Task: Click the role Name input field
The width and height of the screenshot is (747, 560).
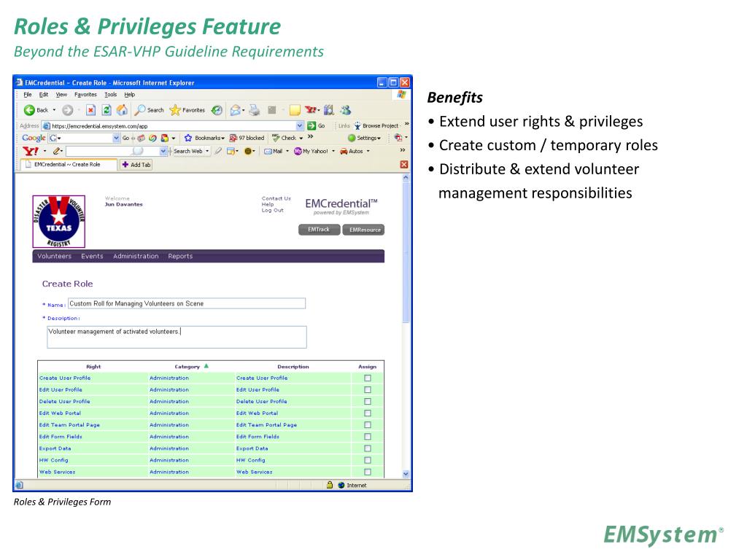Action: point(187,303)
